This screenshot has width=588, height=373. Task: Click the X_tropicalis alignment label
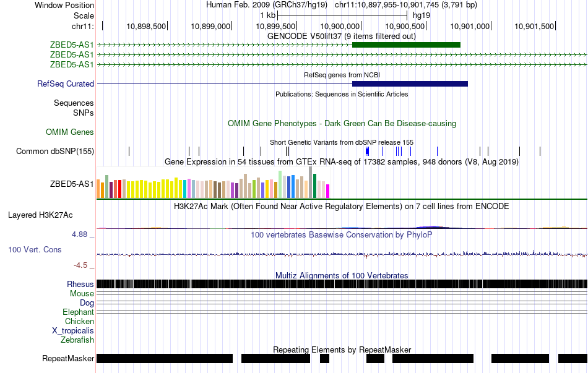point(73,331)
